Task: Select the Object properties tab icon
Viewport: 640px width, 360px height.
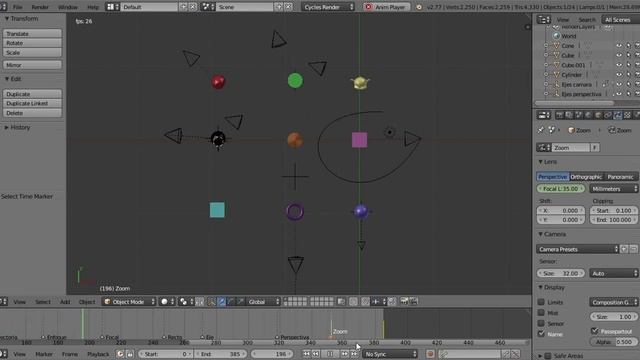Action: tap(598, 116)
